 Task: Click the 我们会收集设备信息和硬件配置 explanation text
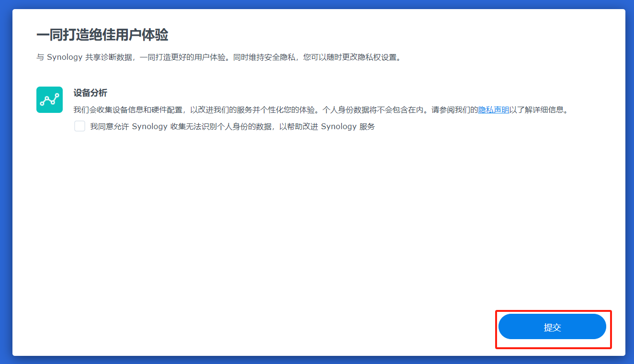[x=321, y=110]
